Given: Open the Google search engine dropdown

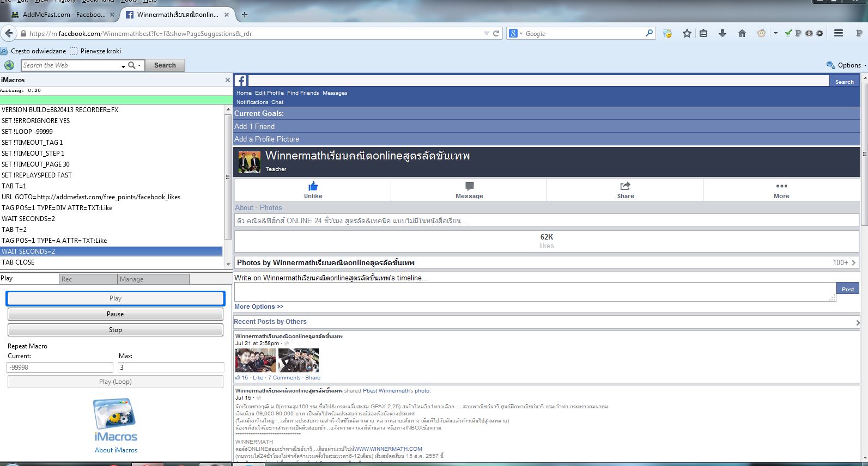Looking at the screenshot, I should [x=516, y=33].
